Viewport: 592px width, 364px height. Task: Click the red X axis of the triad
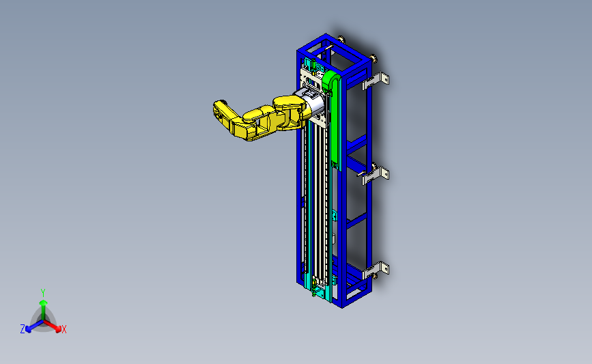tap(53, 326)
